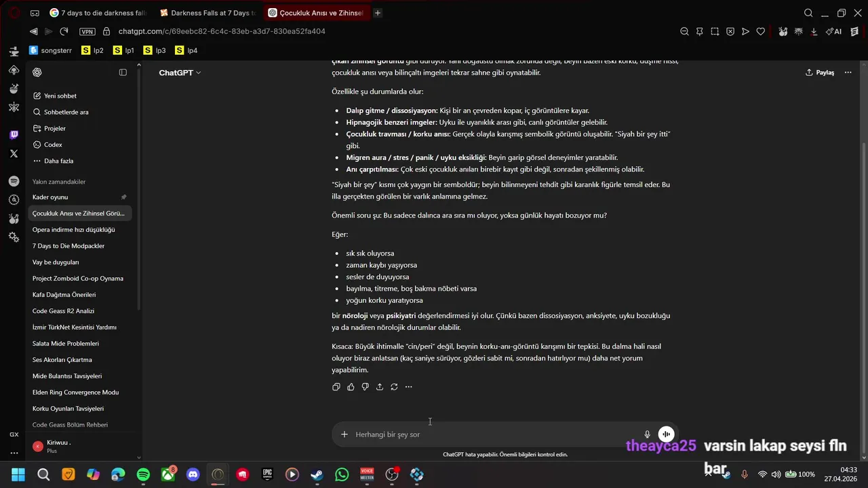The image size is (868, 488).
Task: Open the Aria AI button in toolbar
Action: point(833,31)
